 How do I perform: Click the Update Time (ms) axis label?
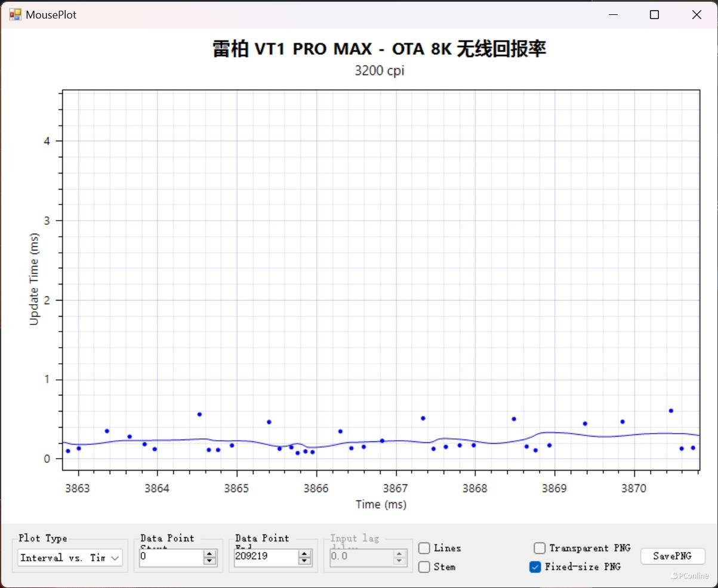pyautogui.click(x=34, y=279)
